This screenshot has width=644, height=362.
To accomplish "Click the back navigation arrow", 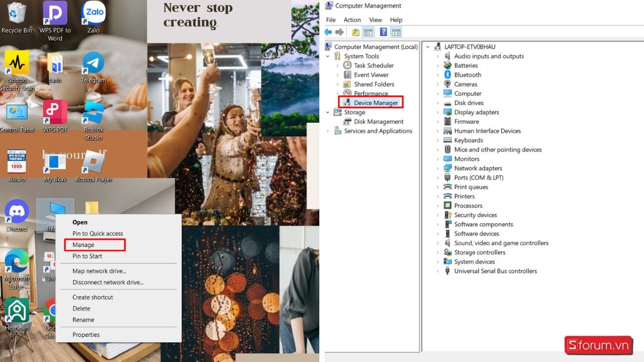I will tap(328, 32).
